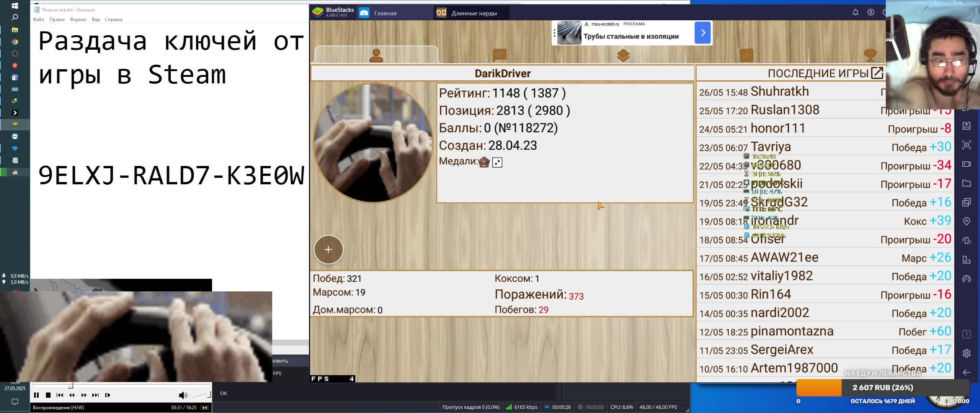Screen dimensions: 980x413
Task: Open the trophy leaderboard tab
Action: click(x=870, y=56)
